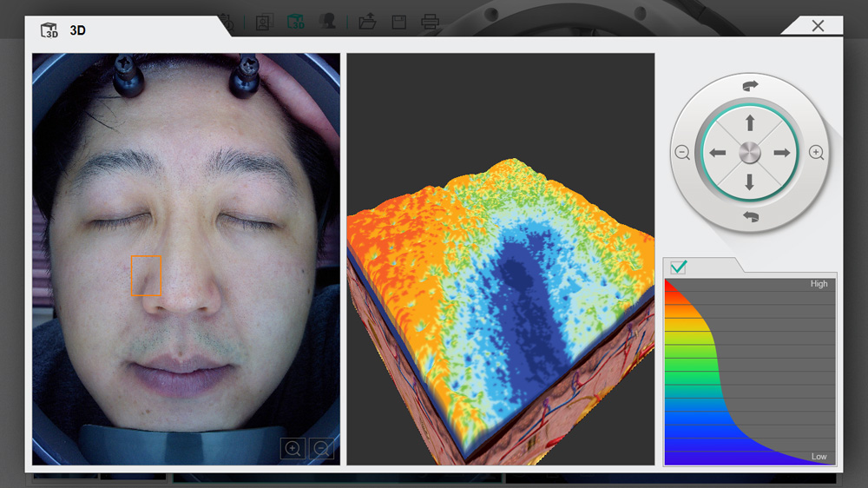Click the High end of the color legend
Viewport: 868px width, 488px height.
point(819,284)
